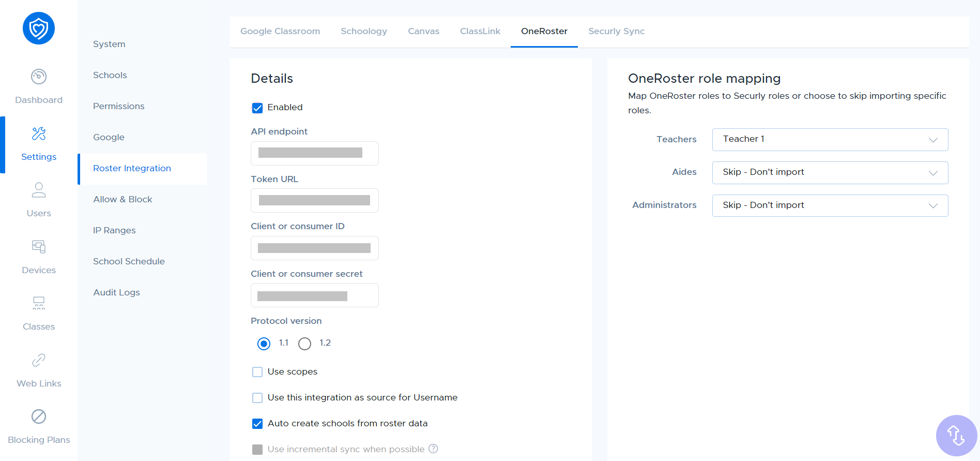Click the Users label in navigation
Screen dimensions: 980x461
point(39,213)
